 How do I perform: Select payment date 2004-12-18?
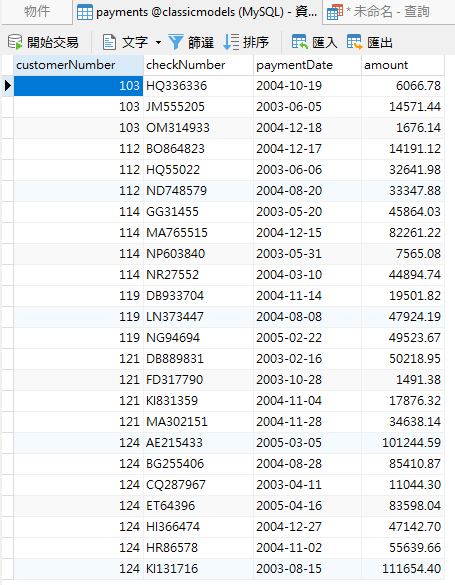pos(307,128)
